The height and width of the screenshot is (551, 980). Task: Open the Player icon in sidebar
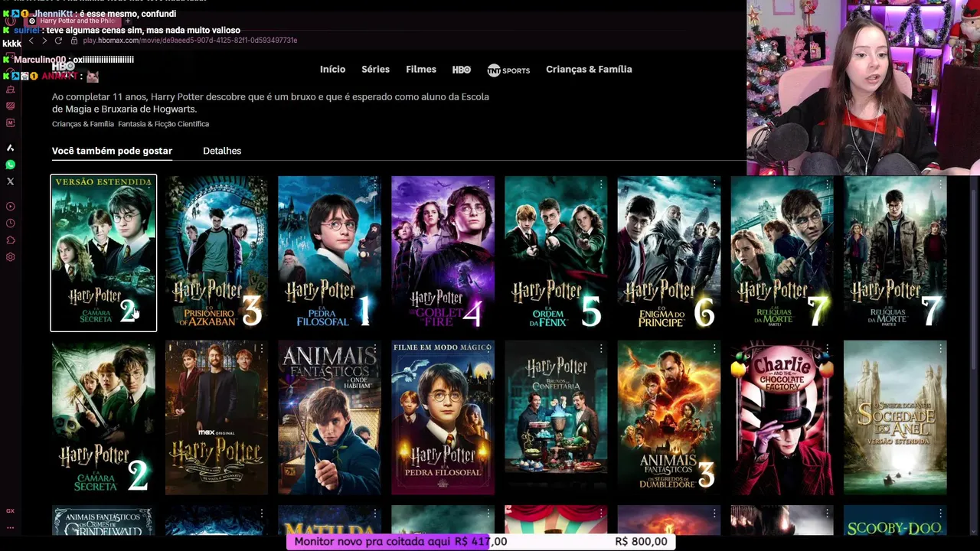pos(10,207)
